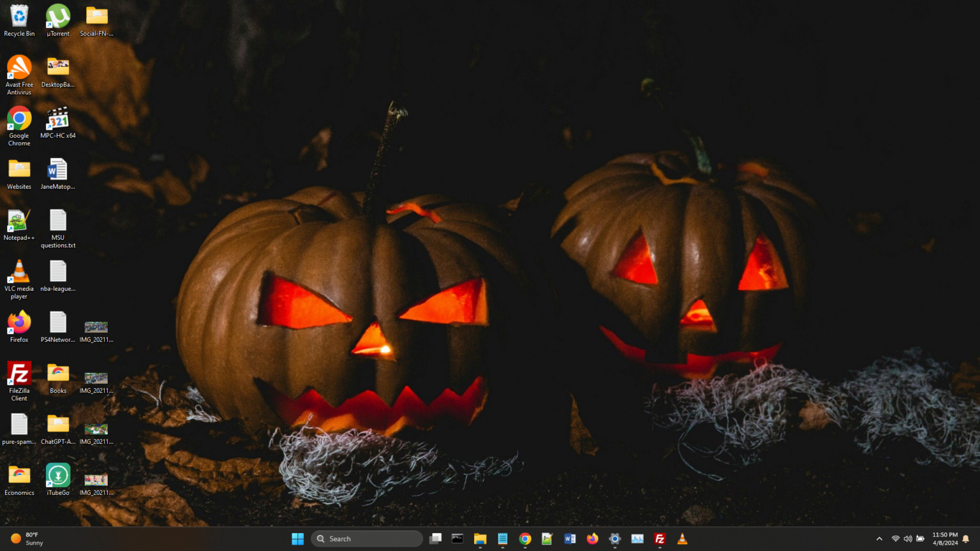Launch Notepad++ from the desktop
Screen dimensions: 980x551
click(19, 221)
